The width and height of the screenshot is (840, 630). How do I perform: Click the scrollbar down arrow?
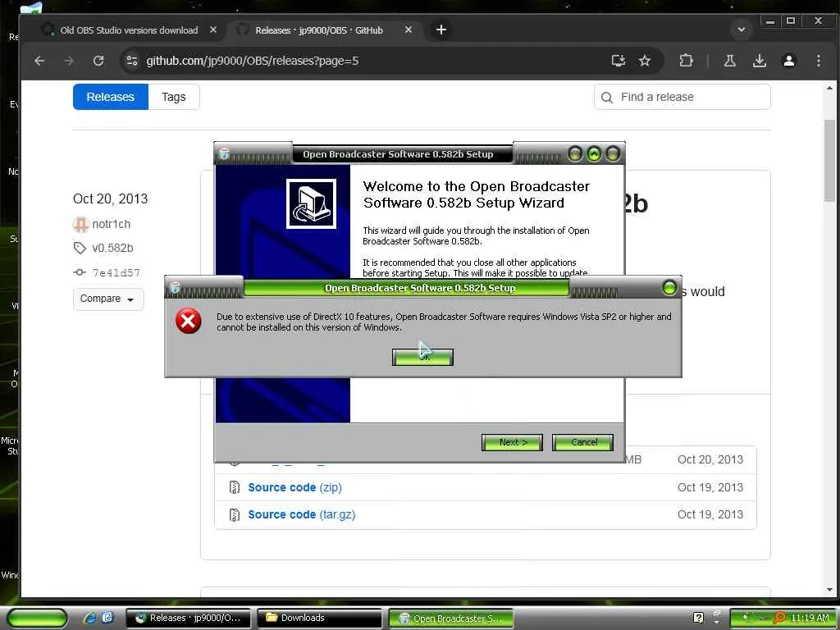click(x=829, y=590)
